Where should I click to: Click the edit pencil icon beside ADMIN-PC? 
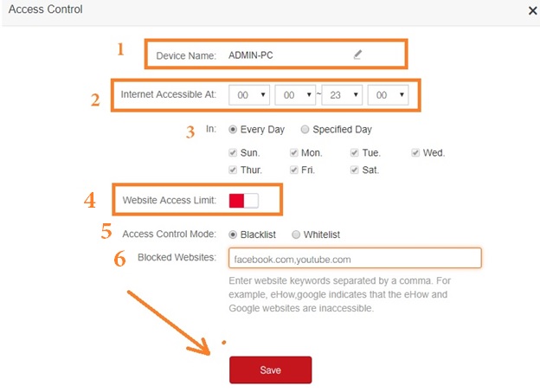[x=357, y=55]
